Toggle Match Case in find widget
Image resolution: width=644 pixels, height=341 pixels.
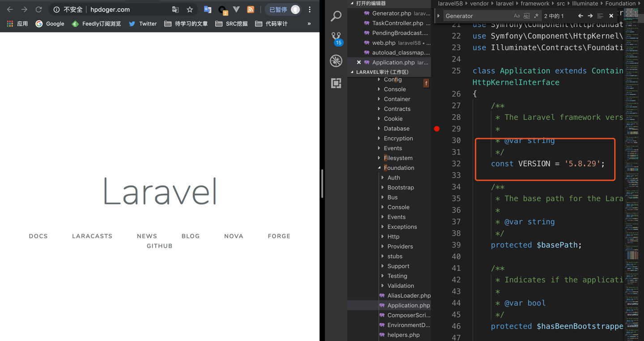(516, 16)
